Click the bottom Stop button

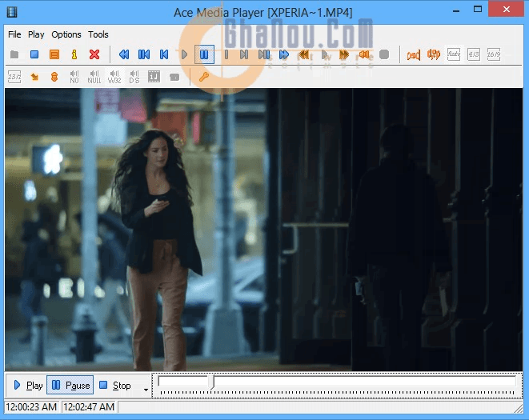coord(115,385)
